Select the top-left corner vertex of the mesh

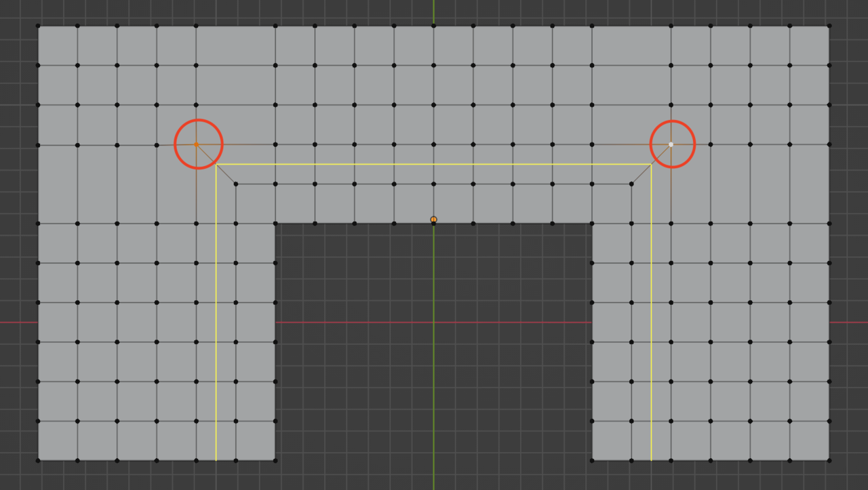38,26
